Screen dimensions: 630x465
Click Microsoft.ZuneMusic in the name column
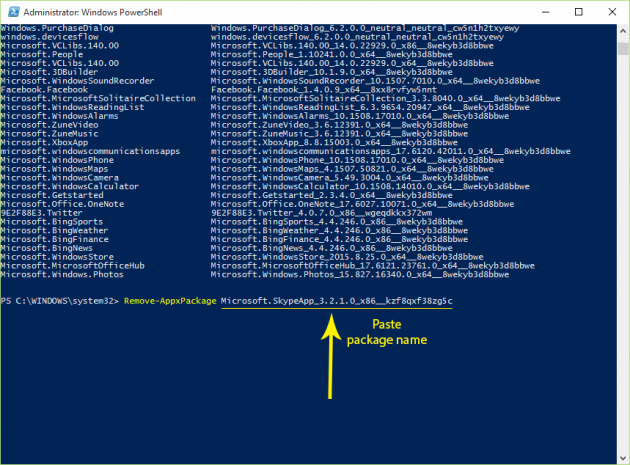point(49,133)
